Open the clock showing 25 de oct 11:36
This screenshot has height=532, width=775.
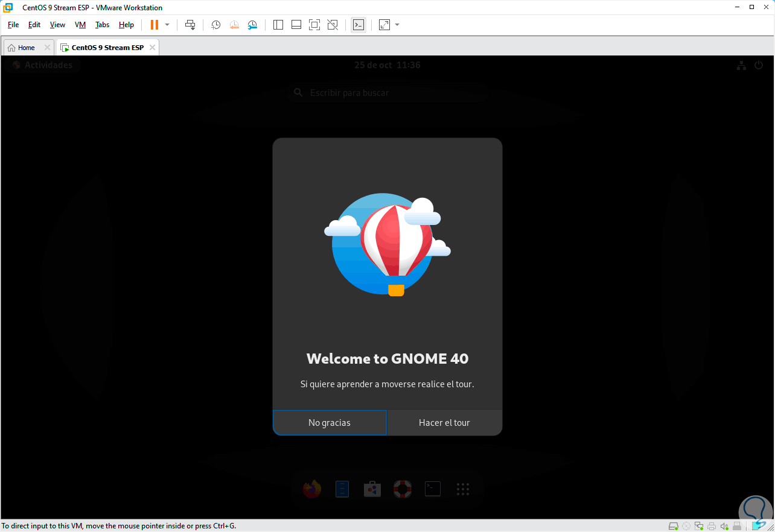(387, 65)
